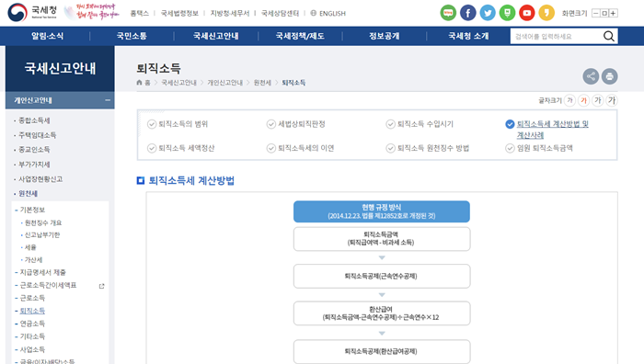Click the search input field
The height and width of the screenshot is (364, 644).
556,36
